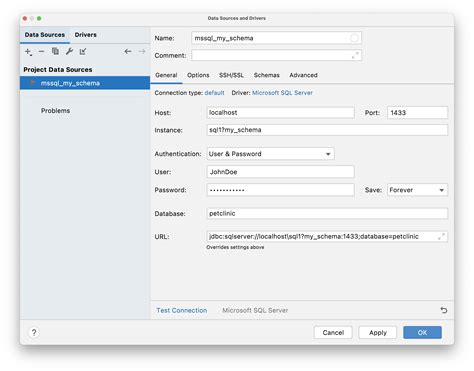Open driver settings wrench icon
This screenshot has height=371, width=474.
(69, 51)
